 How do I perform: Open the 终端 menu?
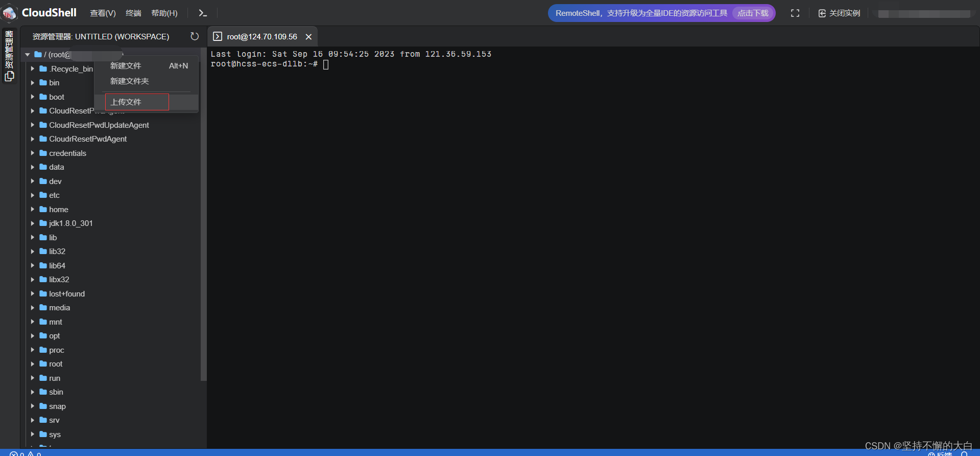(133, 13)
